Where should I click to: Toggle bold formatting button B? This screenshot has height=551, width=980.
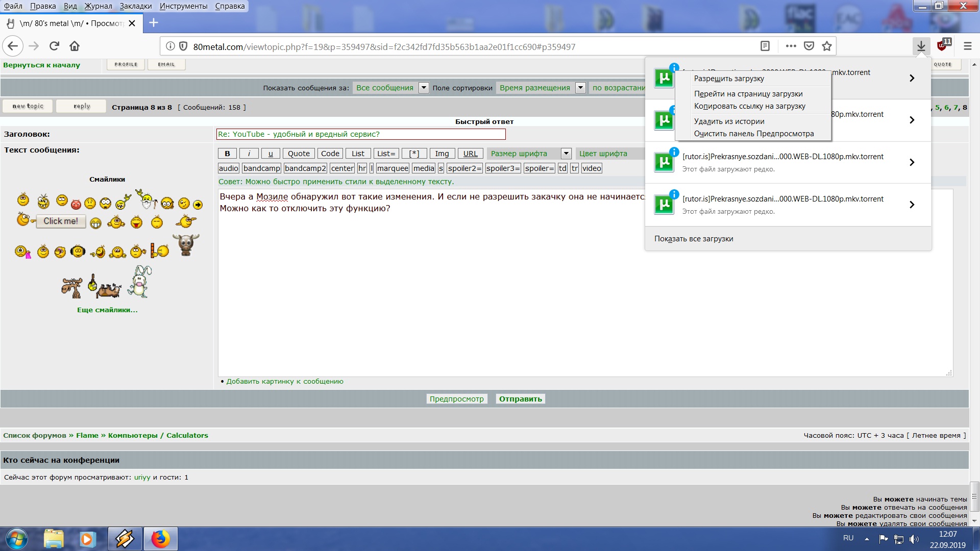click(227, 154)
